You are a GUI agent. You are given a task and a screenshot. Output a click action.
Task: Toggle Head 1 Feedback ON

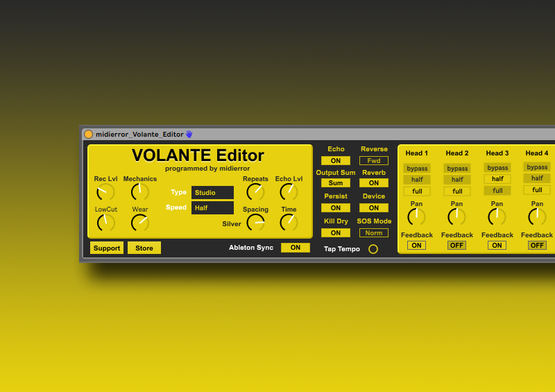(x=416, y=245)
